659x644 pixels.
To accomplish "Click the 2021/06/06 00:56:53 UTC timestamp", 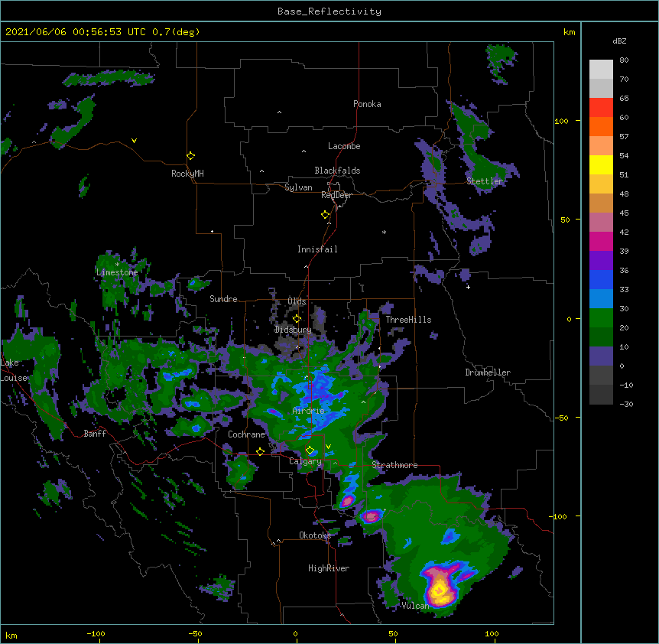I will pos(75,32).
